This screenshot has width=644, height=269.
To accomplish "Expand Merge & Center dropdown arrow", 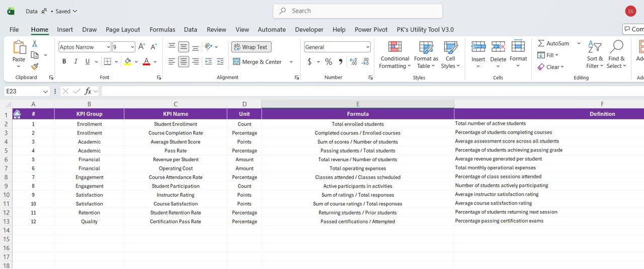I will [x=291, y=62].
